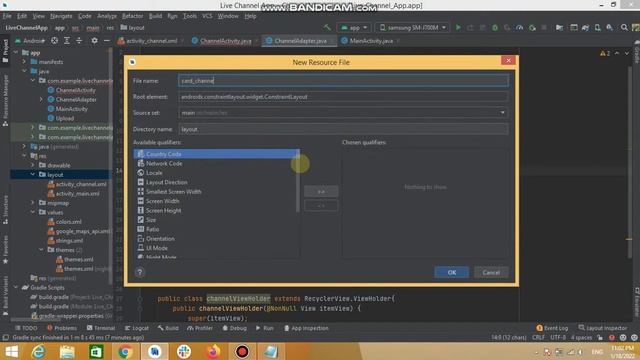Close the New Resource File dialog
The width and height of the screenshot is (640, 360).
(508, 60)
